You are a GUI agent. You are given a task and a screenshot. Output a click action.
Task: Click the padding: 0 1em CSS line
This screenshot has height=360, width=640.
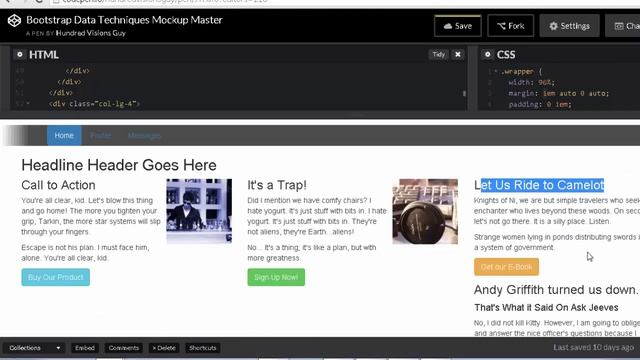point(540,104)
